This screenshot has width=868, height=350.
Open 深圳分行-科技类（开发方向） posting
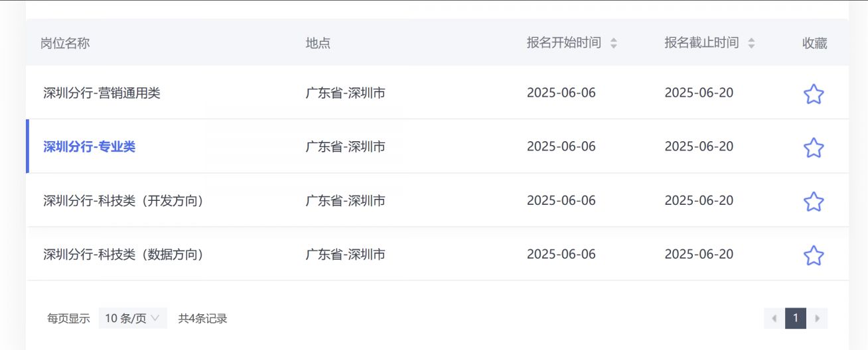click(x=123, y=200)
